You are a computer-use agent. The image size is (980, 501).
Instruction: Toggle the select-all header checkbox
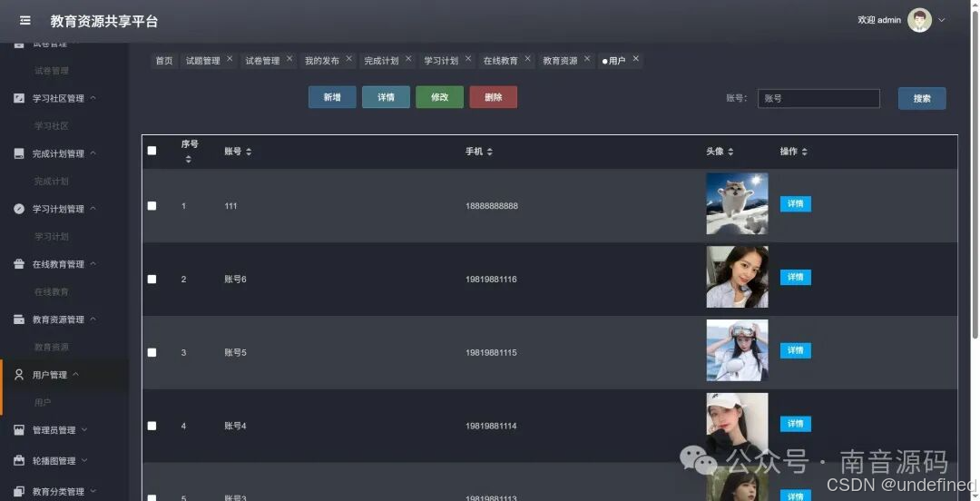tap(152, 151)
